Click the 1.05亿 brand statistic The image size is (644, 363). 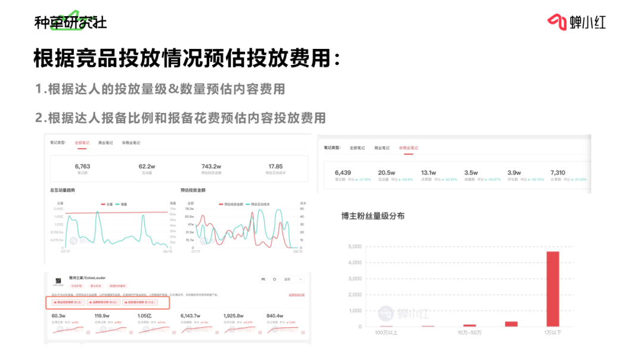tap(144, 316)
